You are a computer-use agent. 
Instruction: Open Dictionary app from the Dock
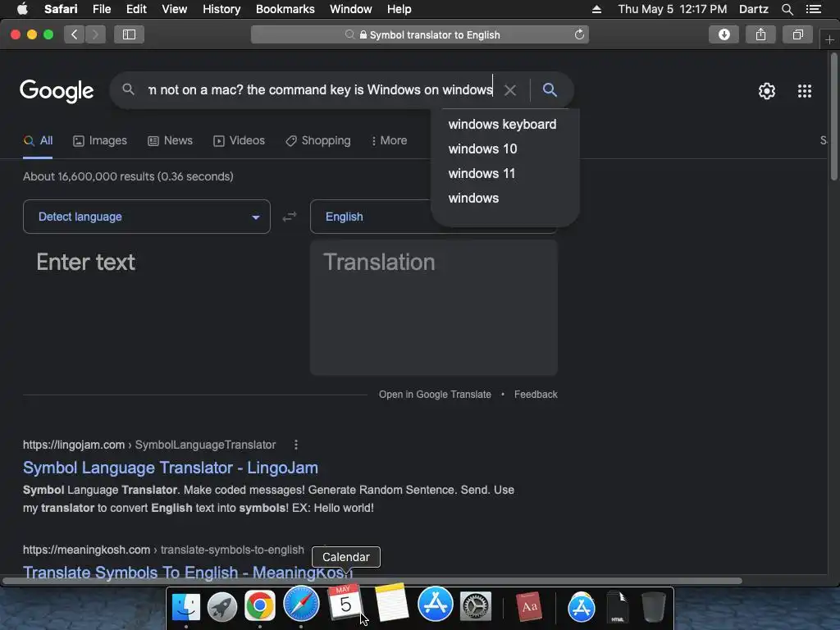[529, 606]
